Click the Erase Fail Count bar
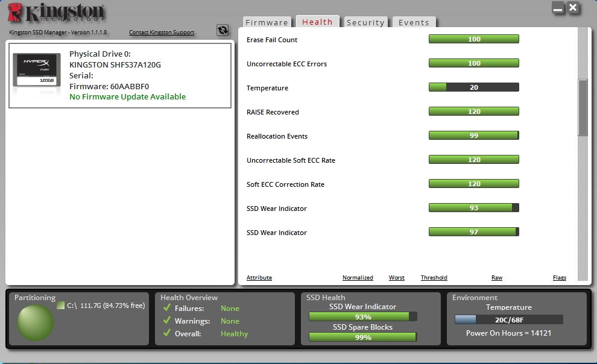Screen dimensions: 597x364 coord(473,39)
